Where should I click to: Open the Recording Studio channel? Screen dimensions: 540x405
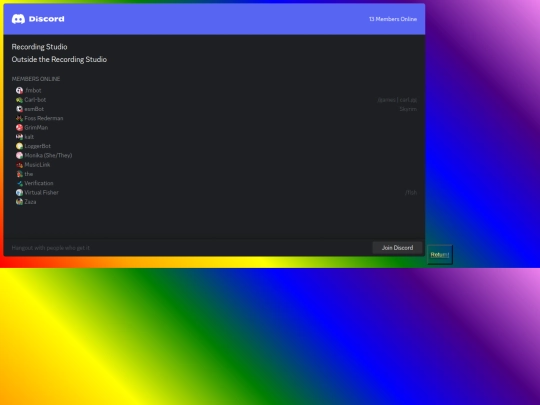(x=40, y=47)
